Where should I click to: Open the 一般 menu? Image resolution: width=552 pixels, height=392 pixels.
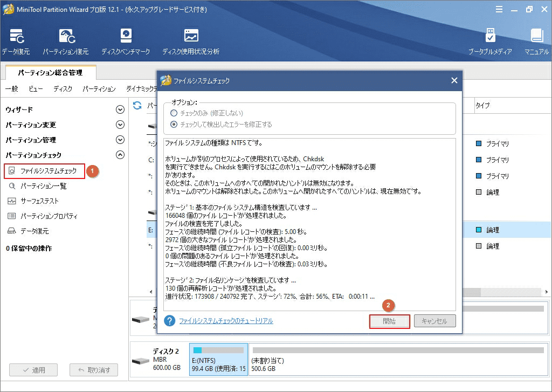point(12,89)
